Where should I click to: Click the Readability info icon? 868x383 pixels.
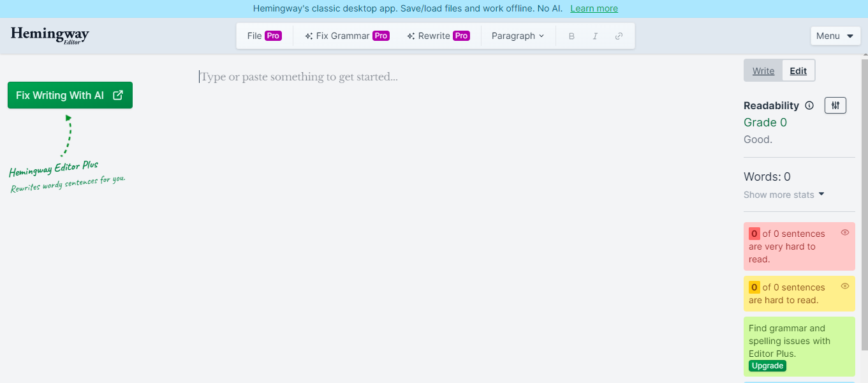click(x=809, y=106)
